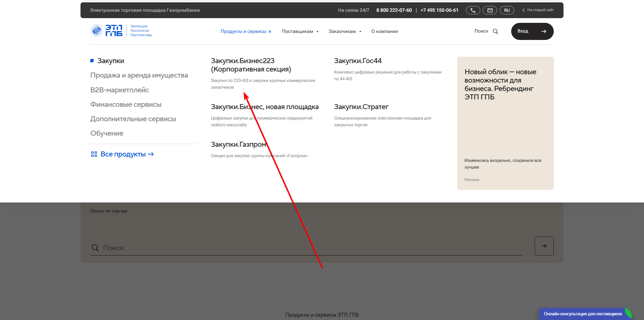
Task: Open the Закупки.Газпром section
Action: click(x=238, y=144)
